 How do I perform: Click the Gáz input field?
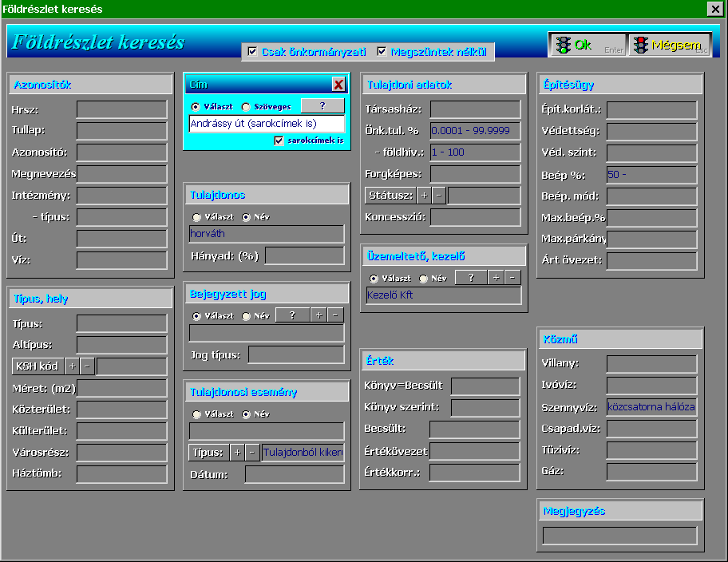point(652,472)
